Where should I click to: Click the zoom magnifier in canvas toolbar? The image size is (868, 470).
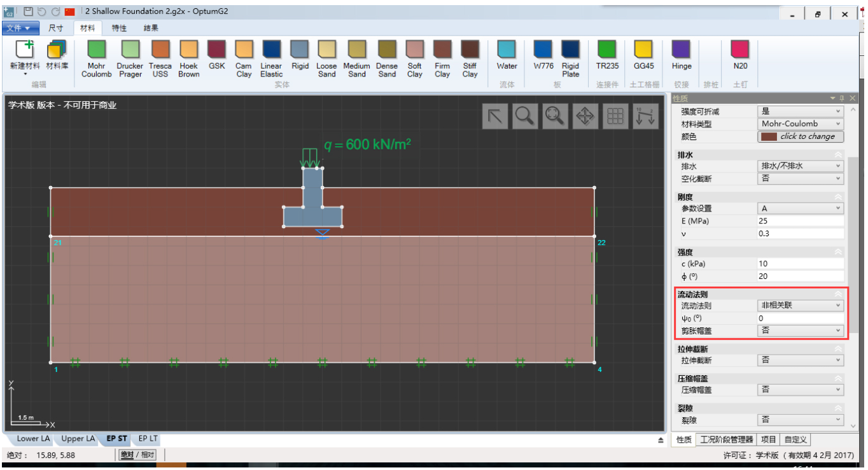[x=524, y=116]
